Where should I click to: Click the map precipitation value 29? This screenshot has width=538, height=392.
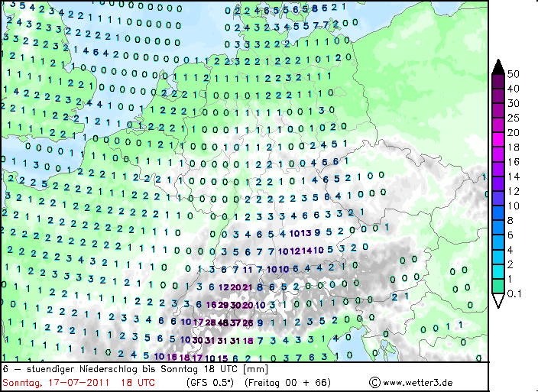tap(223, 305)
